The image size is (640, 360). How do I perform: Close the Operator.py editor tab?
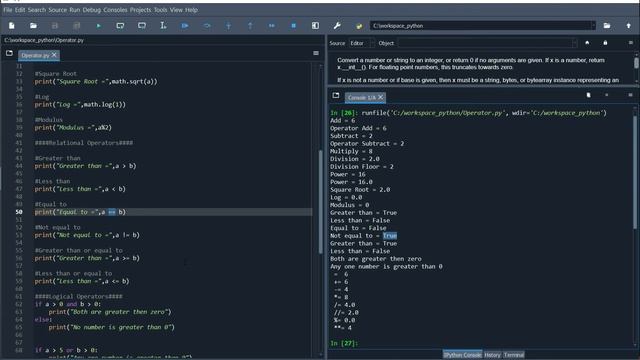pos(54,55)
